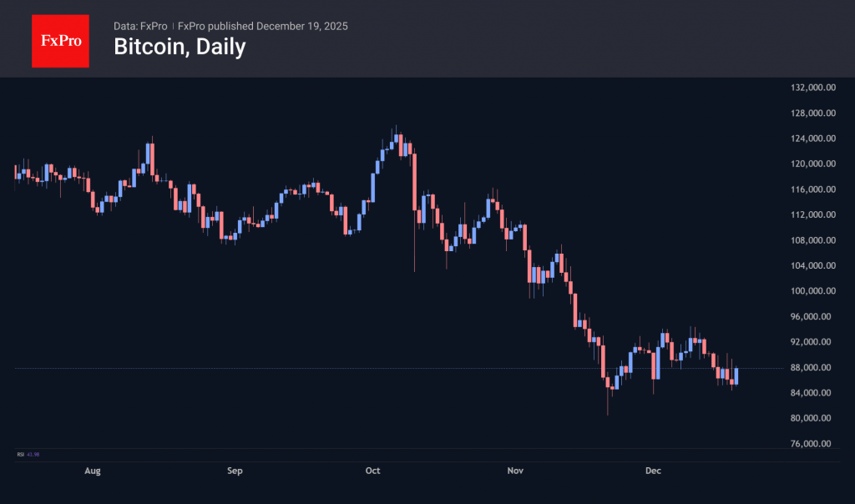The image size is (855, 504).
Task: Click the red FxPro logo
Action: 60,39
